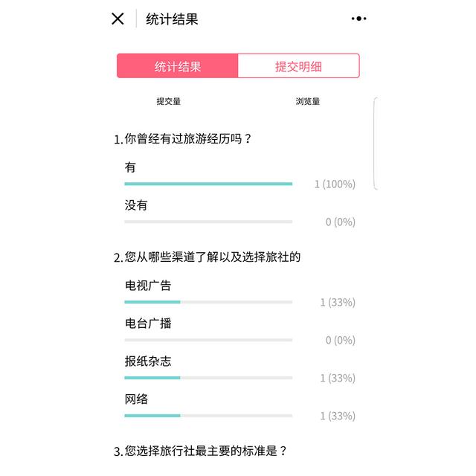
Task: Open the three-dot more options menu
Action: point(358,19)
